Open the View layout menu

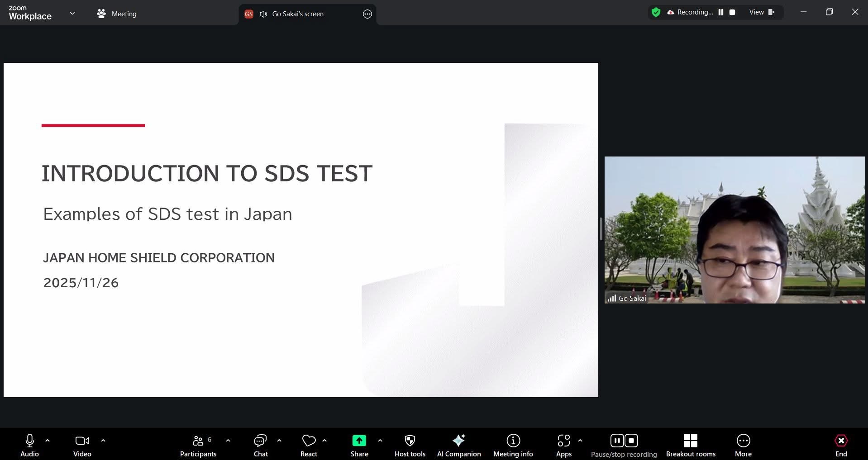click(762, 13)
